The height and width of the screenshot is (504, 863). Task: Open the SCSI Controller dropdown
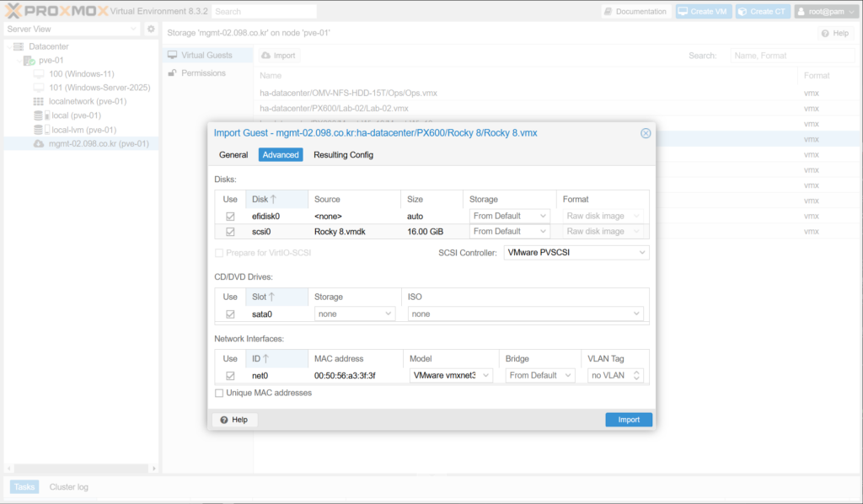coord(576,253)
